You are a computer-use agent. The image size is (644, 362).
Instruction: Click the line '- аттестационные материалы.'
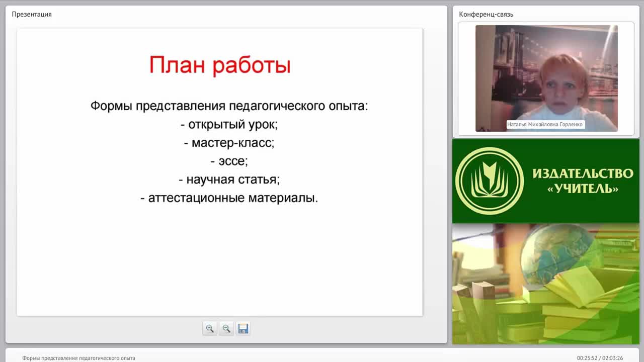(229, 198)
